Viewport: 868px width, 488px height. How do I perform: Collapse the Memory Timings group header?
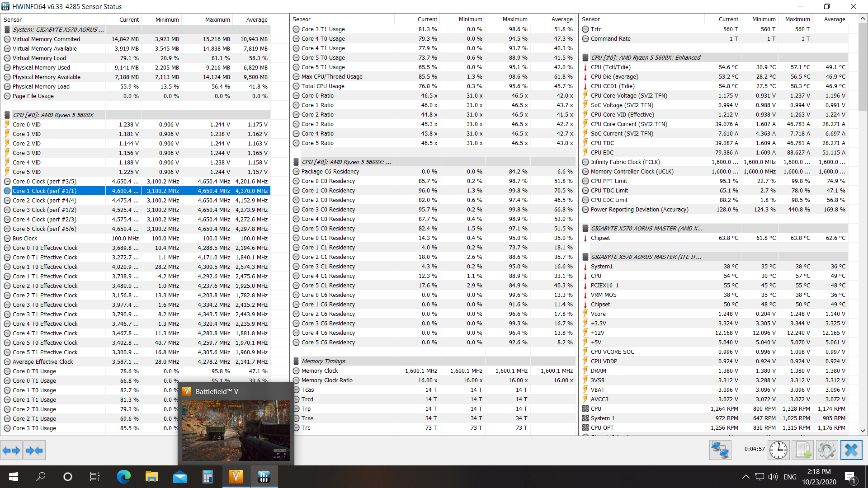pyautogui.click(x=323, y=361)
